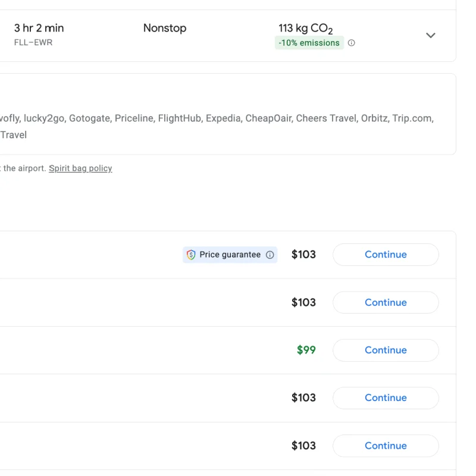Viewport: 476px width, 476px height.
Task: Click info icon beside -10% emissions
Action: tap(352, 43)
